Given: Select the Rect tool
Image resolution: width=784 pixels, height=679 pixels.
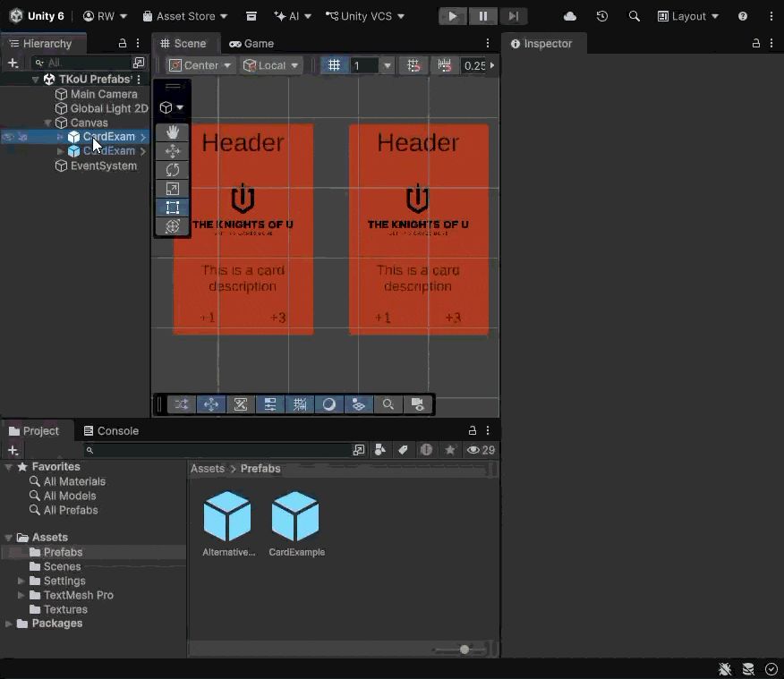Looking at the screenshot, I should pos(173,208).
